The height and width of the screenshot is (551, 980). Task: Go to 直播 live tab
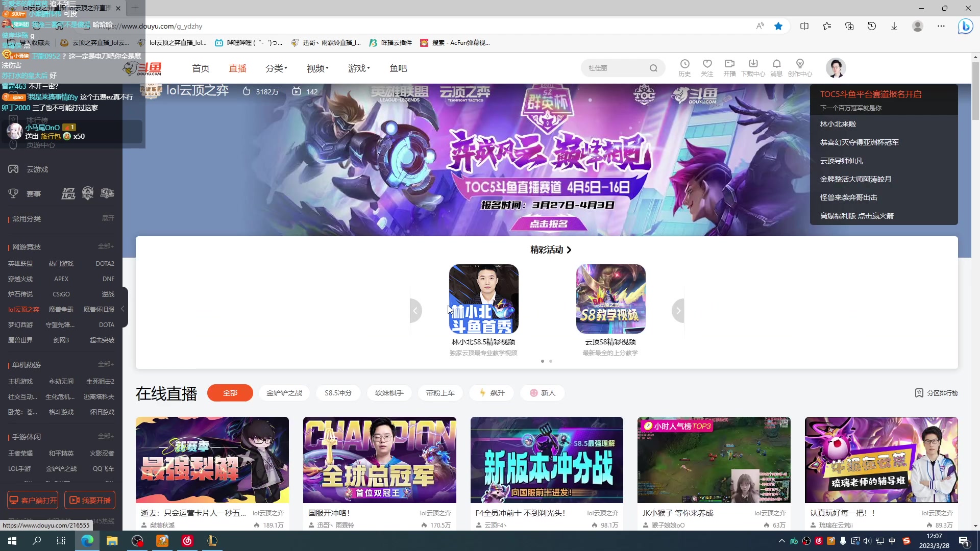click(x=237, y=68)
